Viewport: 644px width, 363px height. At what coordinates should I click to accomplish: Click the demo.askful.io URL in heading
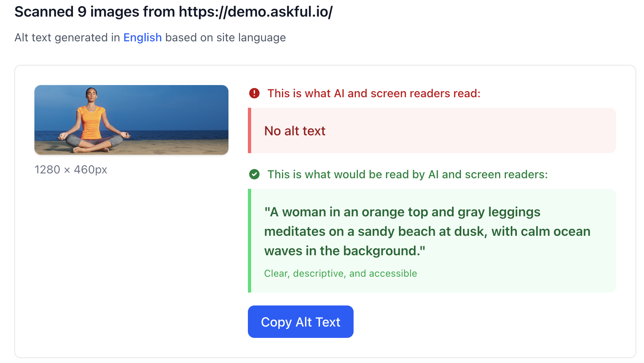pyautogui.click(x=256, y=11)
